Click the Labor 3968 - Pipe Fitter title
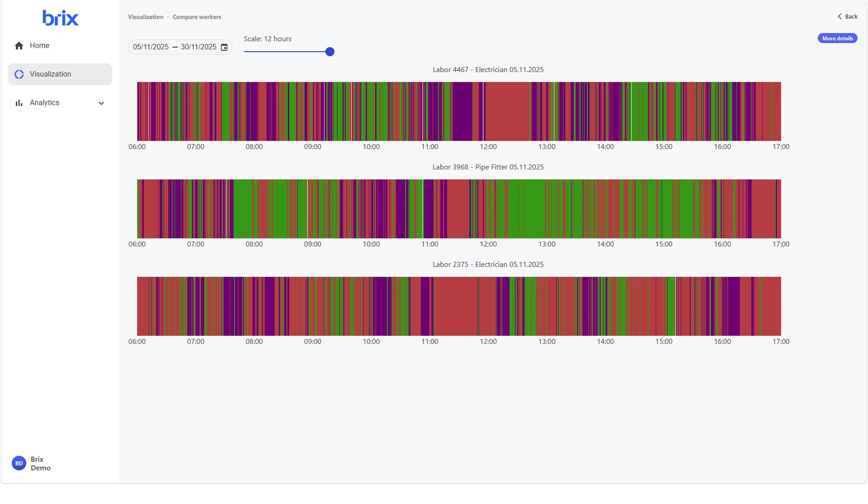Image resolution: width=868 pixels, height=504 pixels. 488,167
